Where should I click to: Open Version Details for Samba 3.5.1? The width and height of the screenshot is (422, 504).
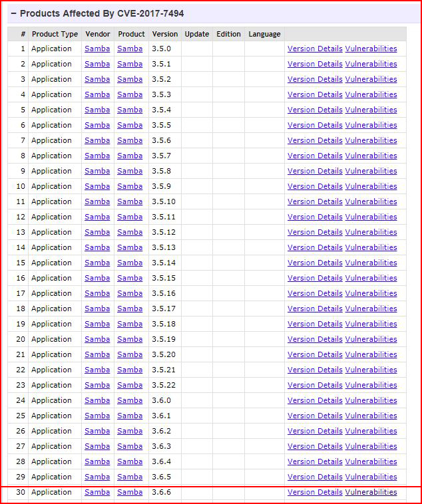(315, 64)
